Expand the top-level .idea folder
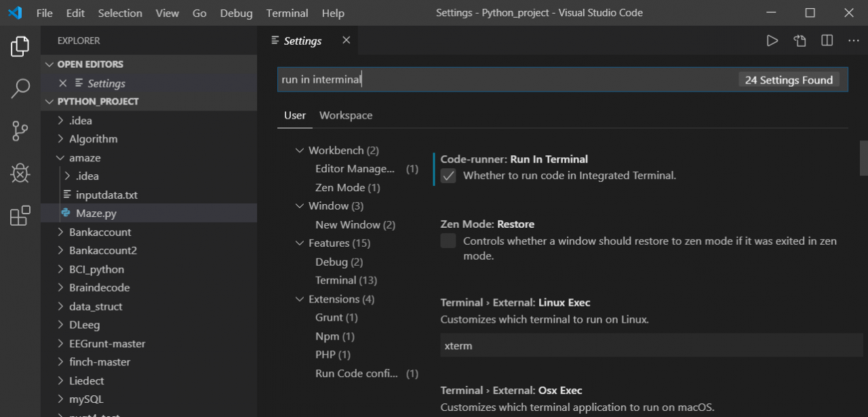The height and width of the screenshot is (417, 868). (x=61, y=121)
